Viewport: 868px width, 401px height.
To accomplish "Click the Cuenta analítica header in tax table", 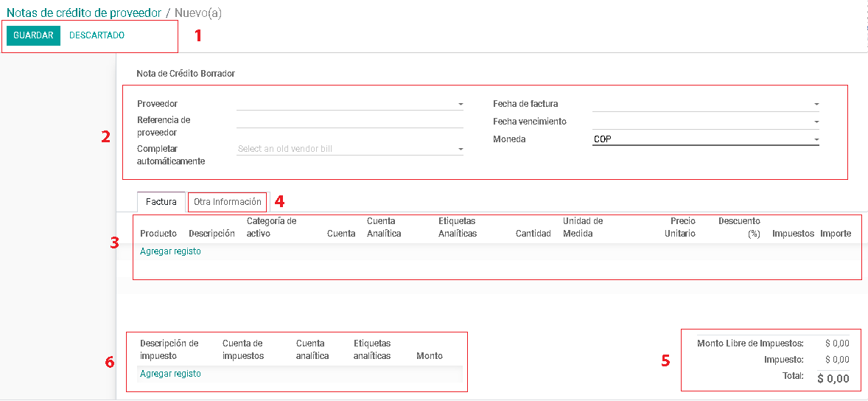I will click(x=312, y=349).
